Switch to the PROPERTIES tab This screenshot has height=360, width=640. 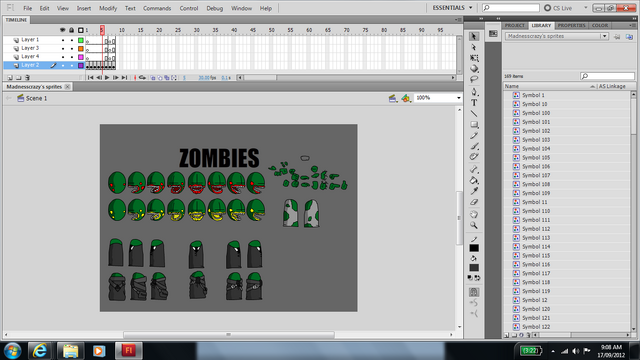(571, 25)
